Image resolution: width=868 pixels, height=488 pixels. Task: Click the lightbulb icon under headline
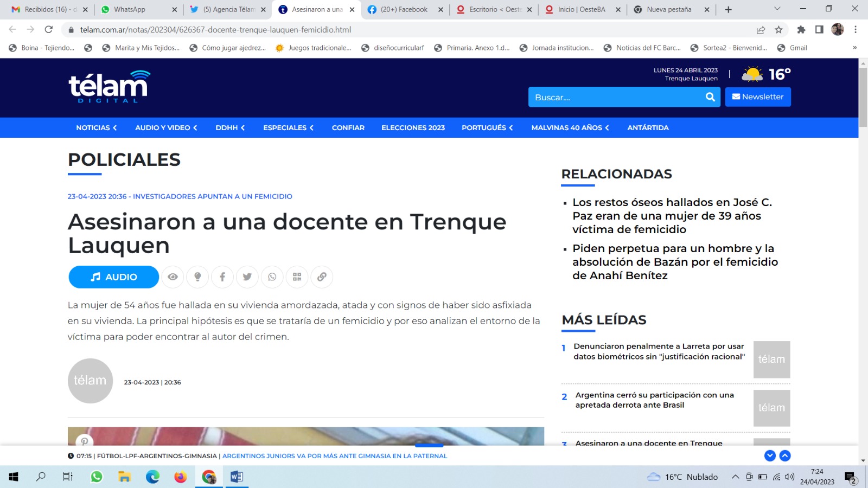(197, 277)
